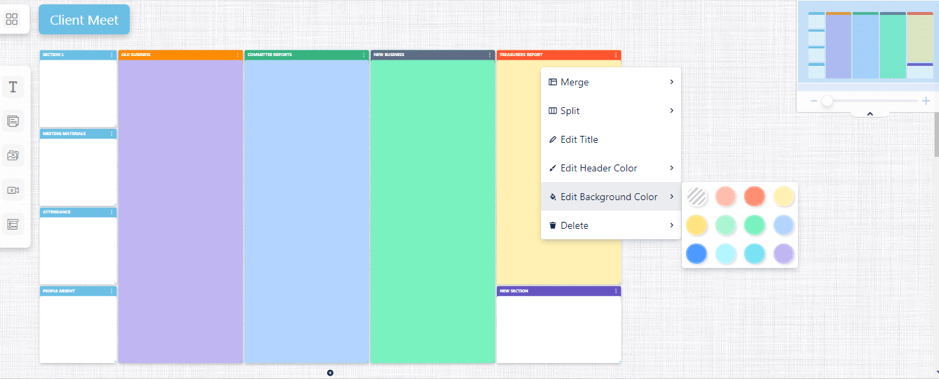The image size is (939, 379).
Task: Select the sticky note tool in sidebar
Action: click(13, 122)
